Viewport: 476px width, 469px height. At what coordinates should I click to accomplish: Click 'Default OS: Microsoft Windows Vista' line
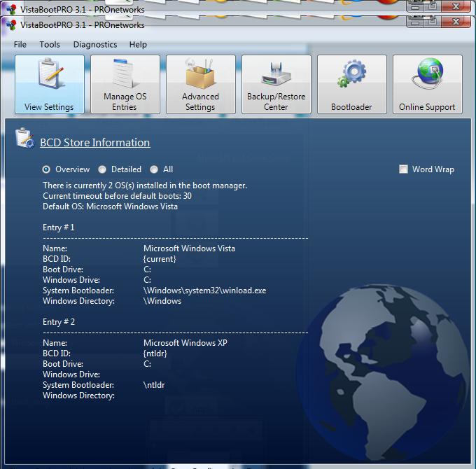[110, 206]
